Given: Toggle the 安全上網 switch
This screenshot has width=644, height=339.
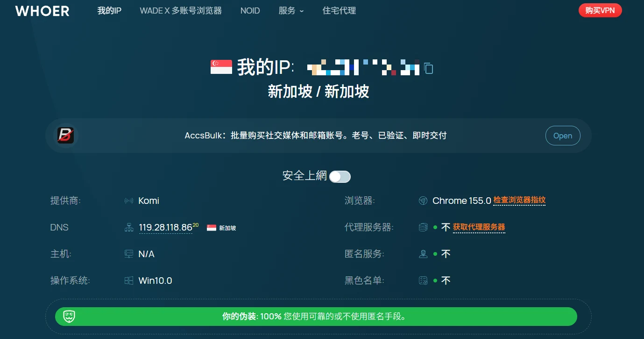Looking at the screenshot, I should point(340,176).
